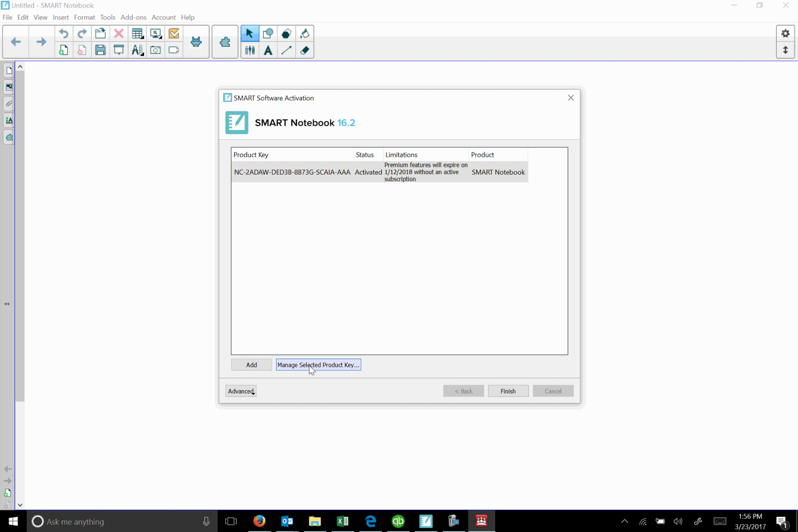Open the Account menu
The image size is (798, 532).
point(164,17)
